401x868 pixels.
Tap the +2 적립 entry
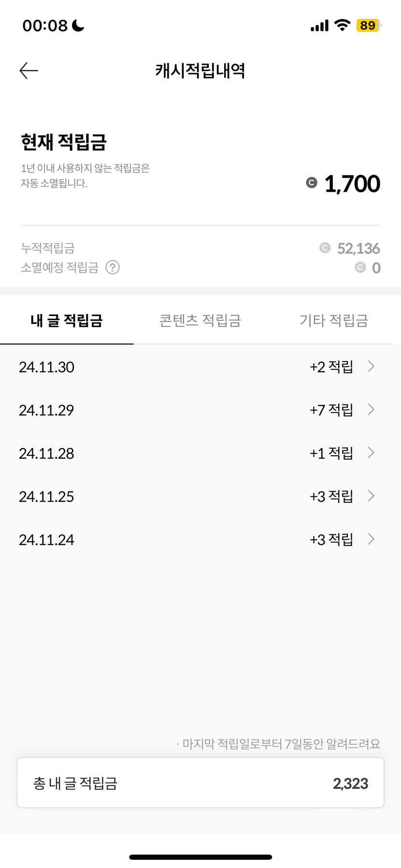[x=331, y=367]
